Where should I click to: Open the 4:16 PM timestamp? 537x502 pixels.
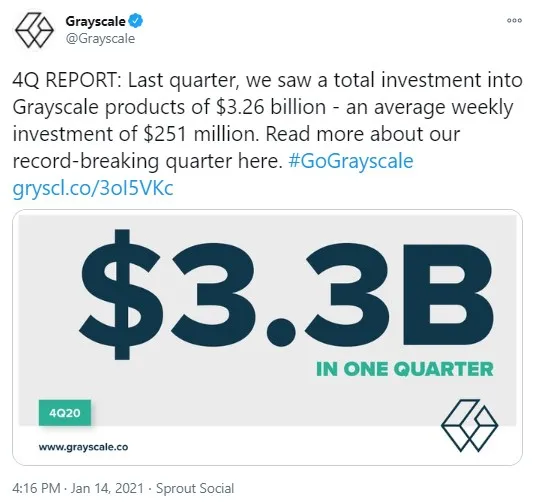point(36,488)
